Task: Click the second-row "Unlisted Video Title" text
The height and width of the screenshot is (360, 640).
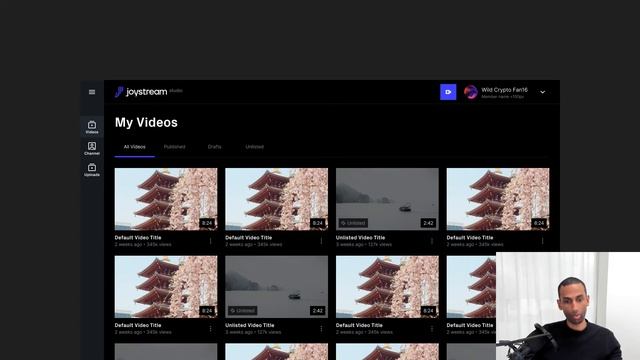Action: (250, 325)
